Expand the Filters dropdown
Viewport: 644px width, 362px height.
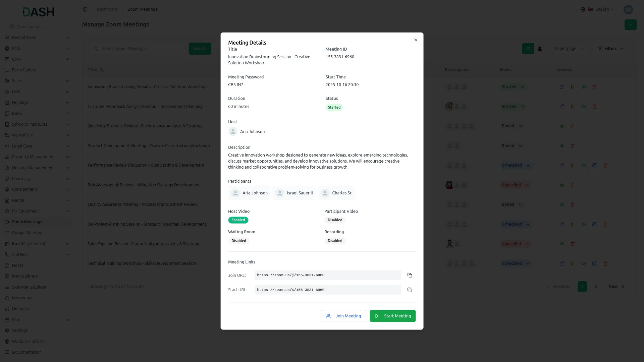point(610,49)
